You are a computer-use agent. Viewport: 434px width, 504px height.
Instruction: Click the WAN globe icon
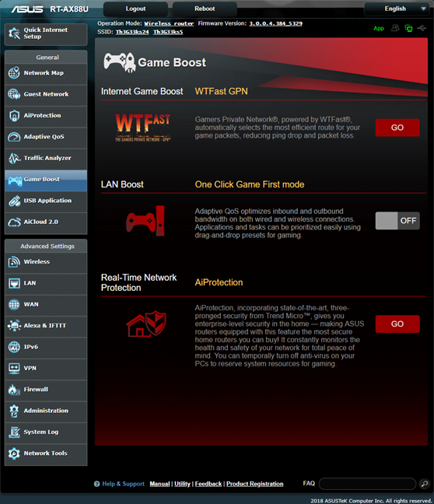click(14, 304)
